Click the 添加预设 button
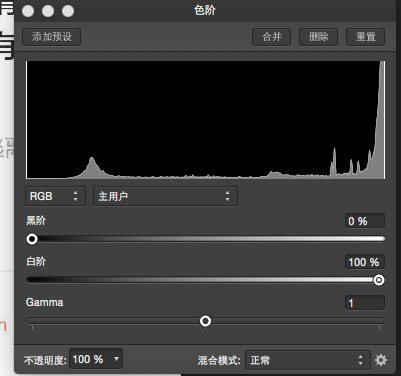 click(x=52, y=37)
